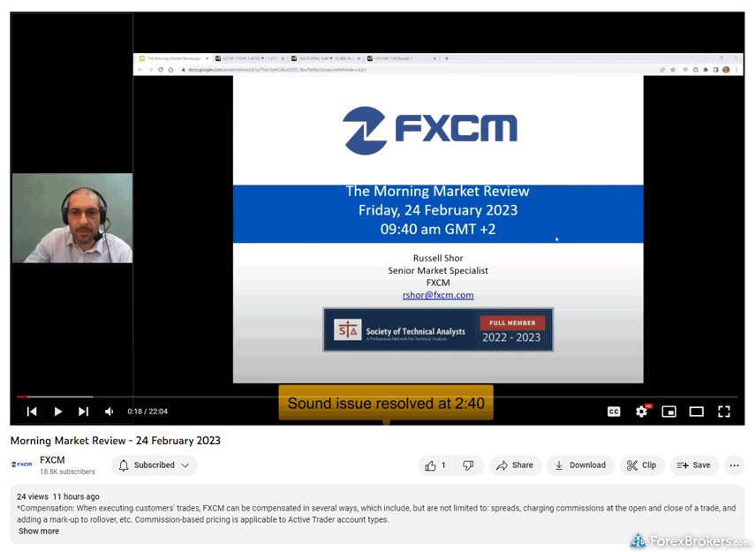Switch to theater mode view

[x=696, y=412]
